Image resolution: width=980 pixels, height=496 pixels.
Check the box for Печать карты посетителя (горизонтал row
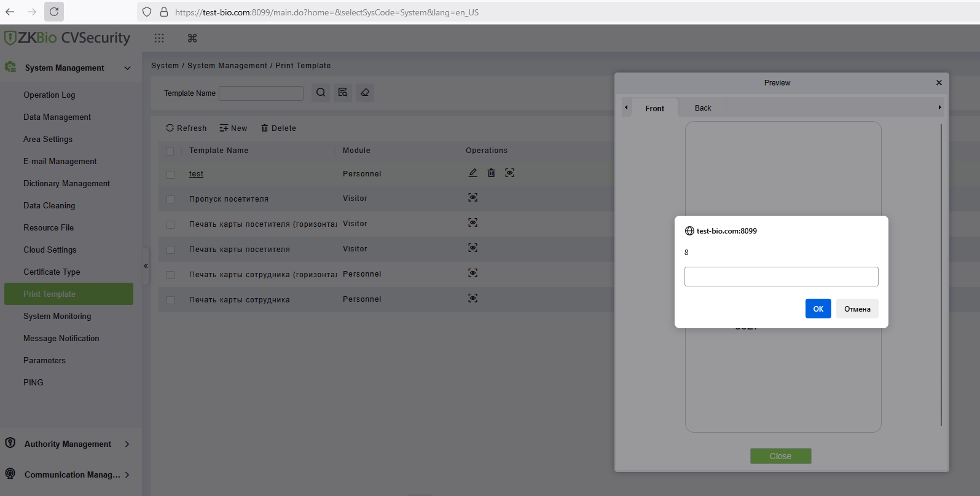pyautogui.click(x=170, y=225)
